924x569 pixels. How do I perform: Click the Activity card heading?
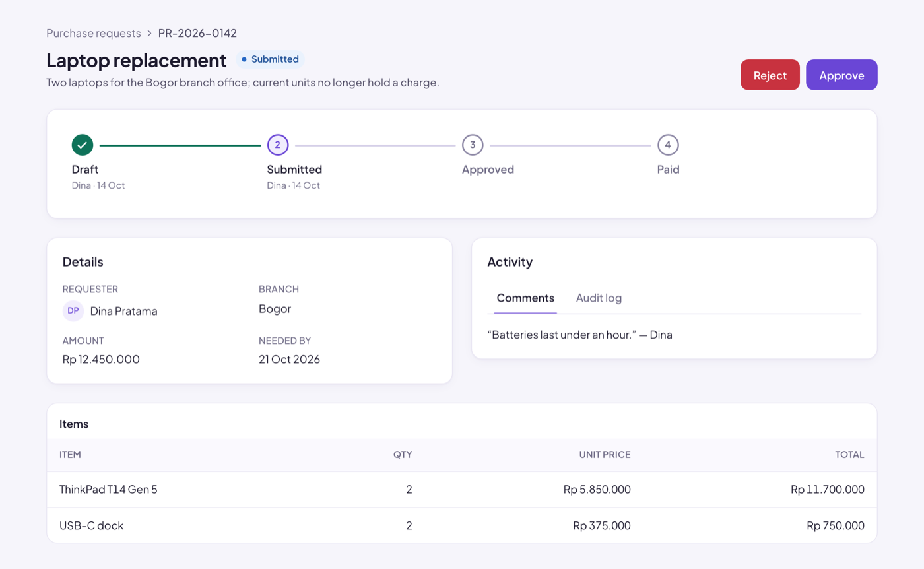click(x=510, y=262)
